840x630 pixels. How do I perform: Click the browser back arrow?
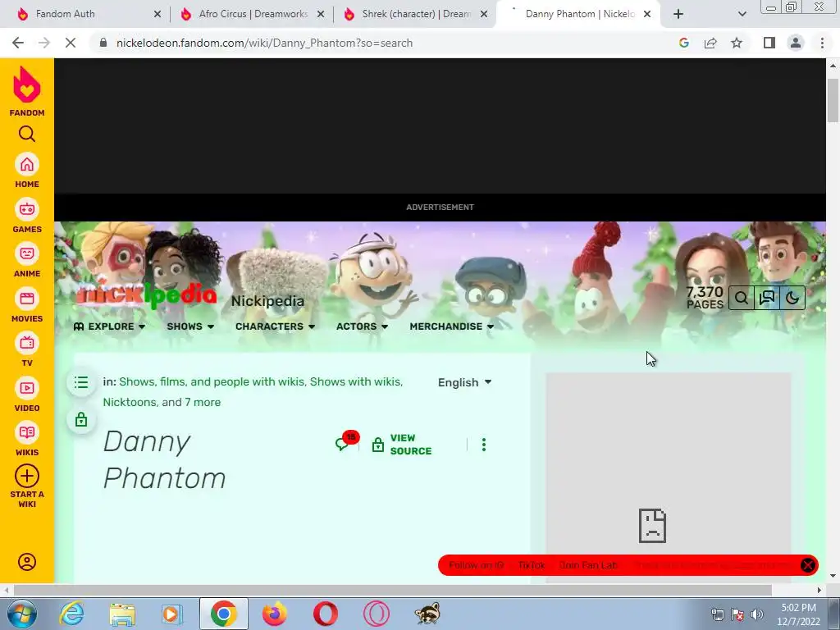tap(18, 43)
